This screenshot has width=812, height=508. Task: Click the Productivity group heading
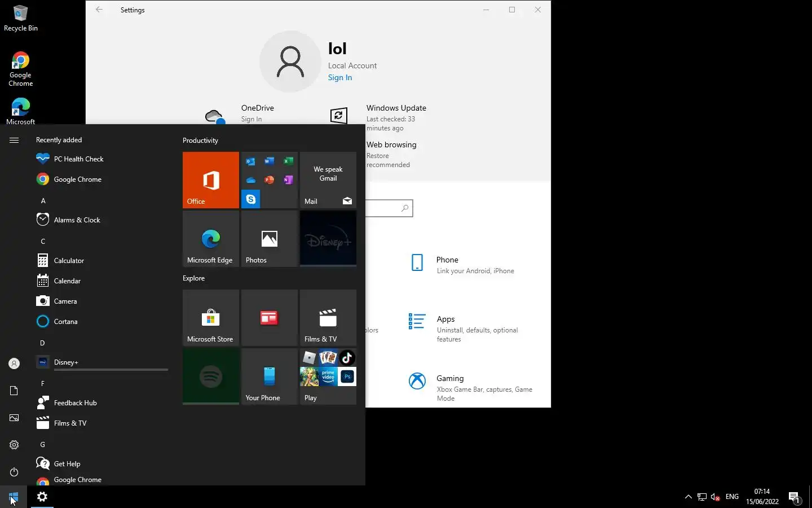click(200, 141)
